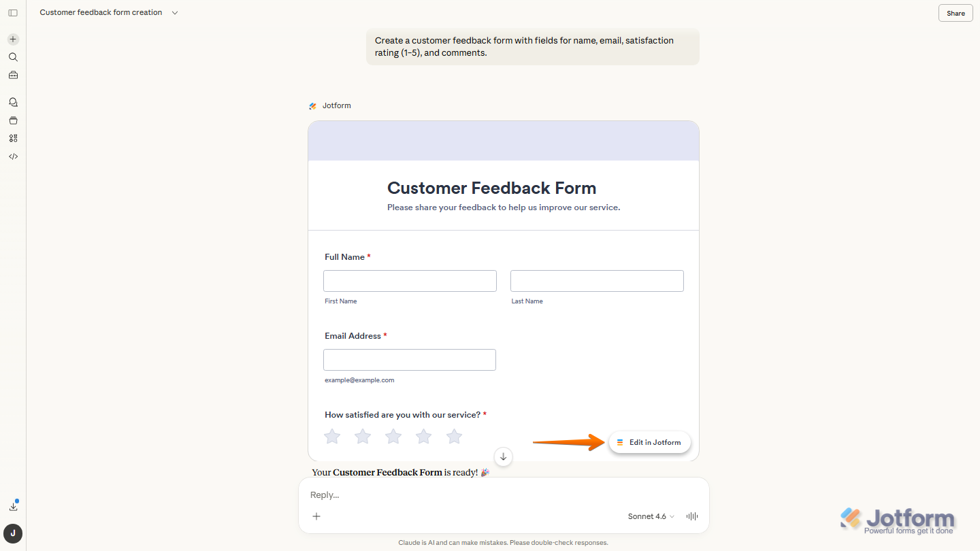The image size is (980, 551).
Task: Select the third satisfaction rating star
Action: click(x=393, y=436)
